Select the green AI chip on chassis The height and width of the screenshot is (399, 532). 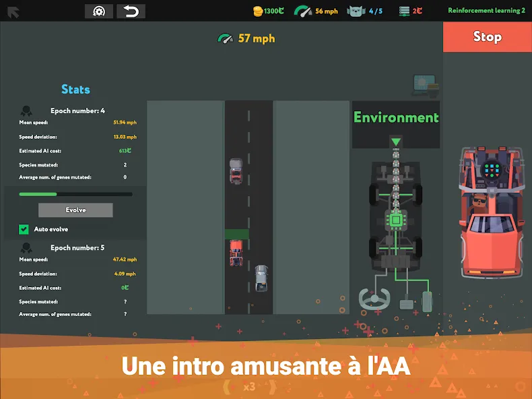coord(395,220)
